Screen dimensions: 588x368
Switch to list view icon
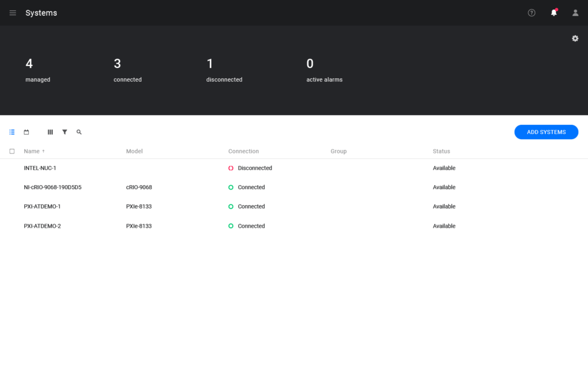(12, 132)
